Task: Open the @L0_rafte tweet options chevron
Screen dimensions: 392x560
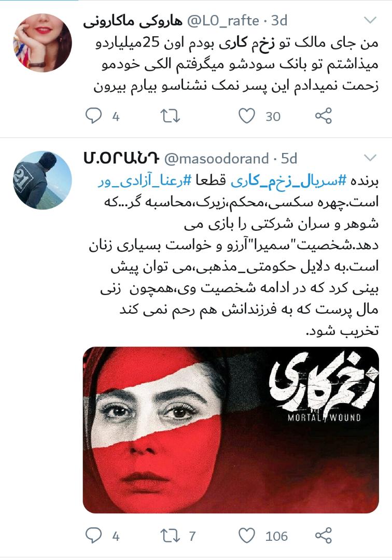Action: [370, 20]
